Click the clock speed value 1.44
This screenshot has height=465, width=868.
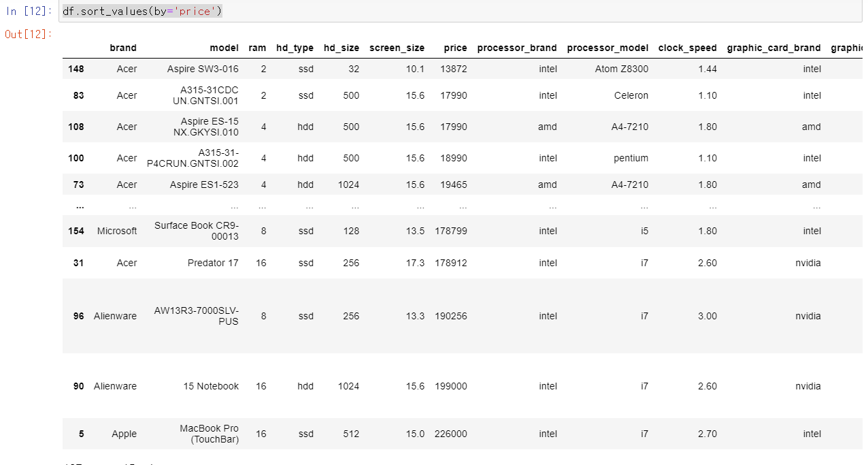pyautogui.click(x=707, y=69)
